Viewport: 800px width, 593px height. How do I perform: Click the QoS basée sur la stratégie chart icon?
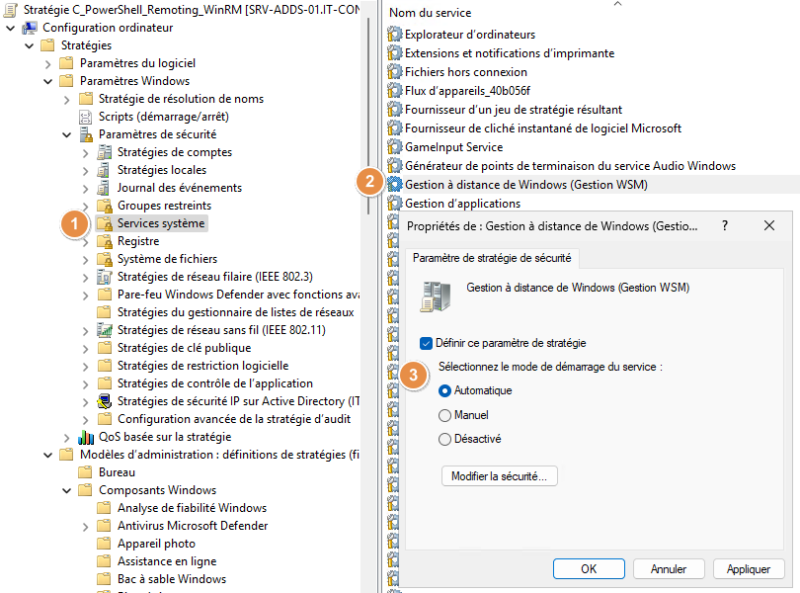tap(86, 437)
